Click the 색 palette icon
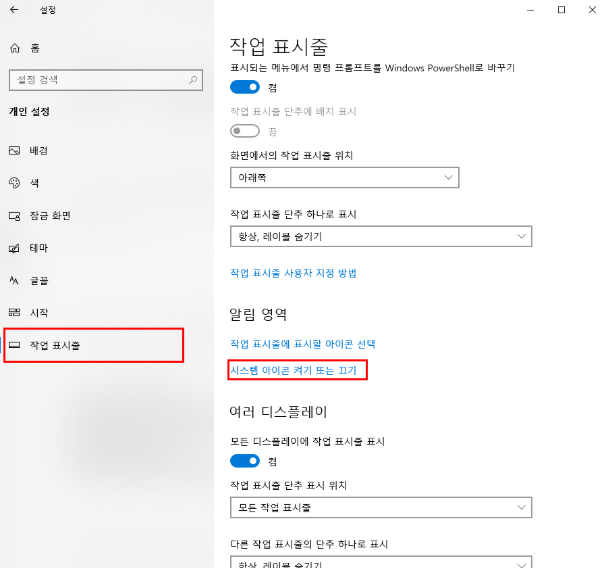Image resolution: width=605 pixels, height=568 pixels. point(14,183)
